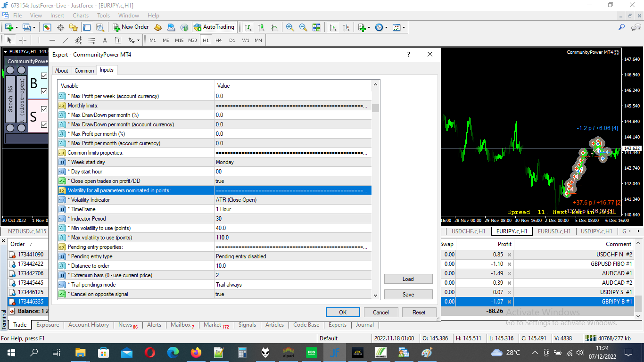Viewport: 644px width, 362px height.
Task: Select the Fibonacci Retracement tool
Action: tap(91, 40)
